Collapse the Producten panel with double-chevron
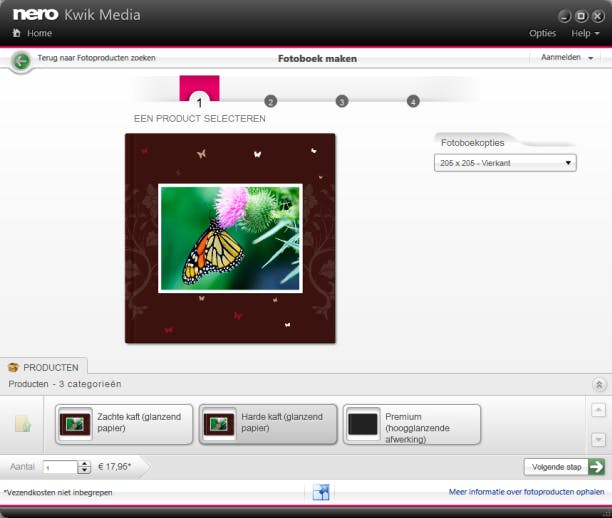 point(599,384)
